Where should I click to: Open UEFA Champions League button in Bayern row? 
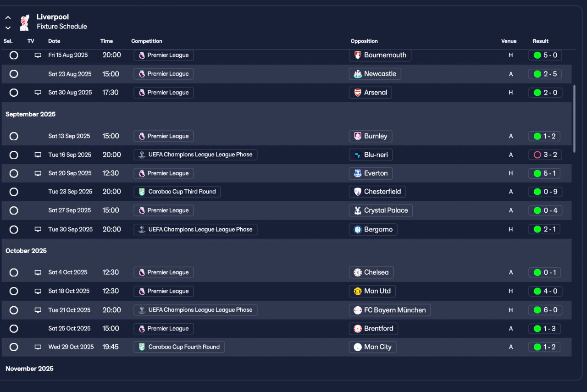coord(195,310)
